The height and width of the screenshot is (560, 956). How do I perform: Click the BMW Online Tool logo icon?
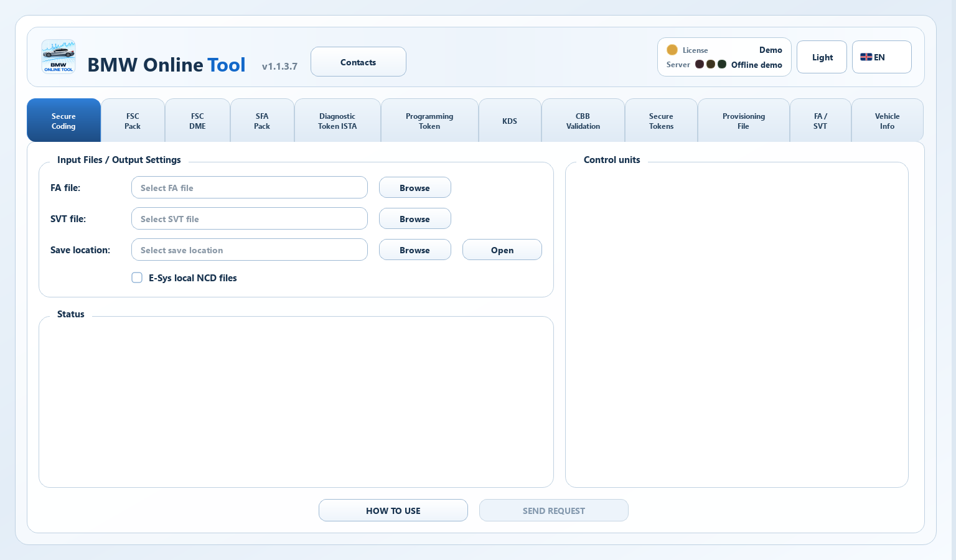59,57
